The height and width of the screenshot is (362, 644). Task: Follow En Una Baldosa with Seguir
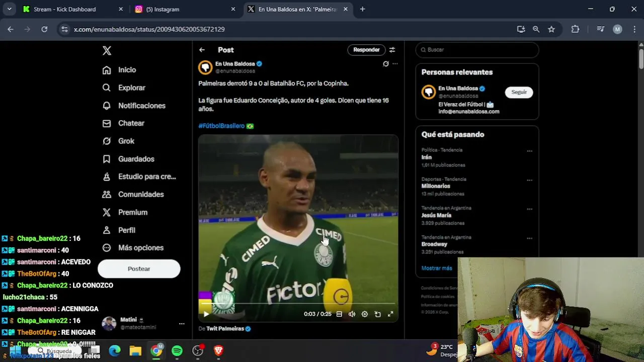click(x=519, y=92)
